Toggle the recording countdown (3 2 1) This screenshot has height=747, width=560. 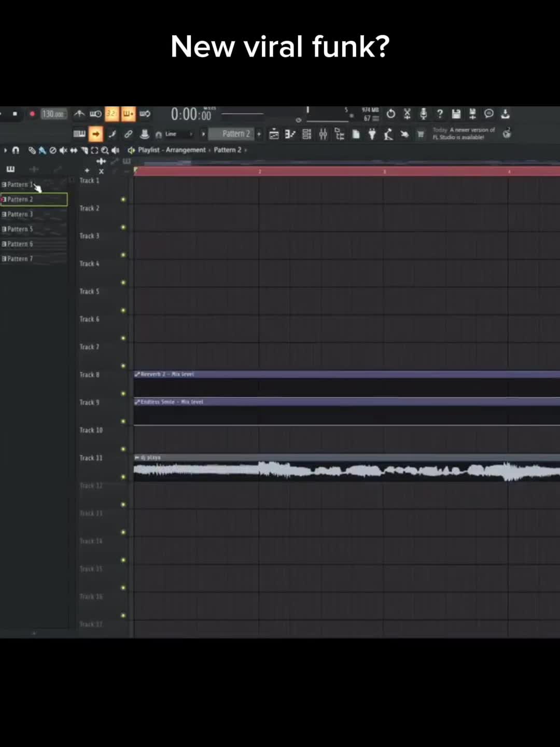pos(111,114)
